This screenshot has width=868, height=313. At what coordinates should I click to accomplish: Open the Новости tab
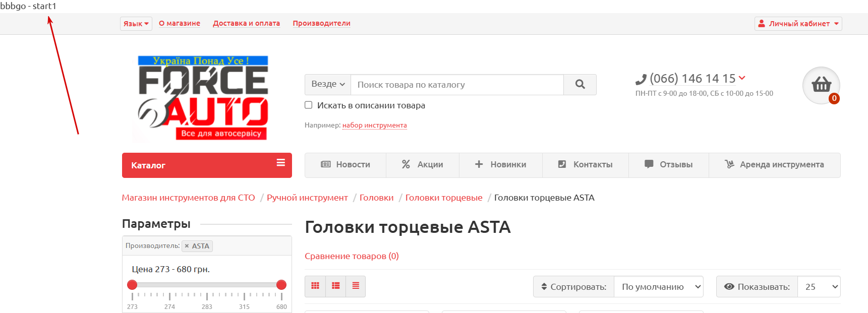point(345,165)
